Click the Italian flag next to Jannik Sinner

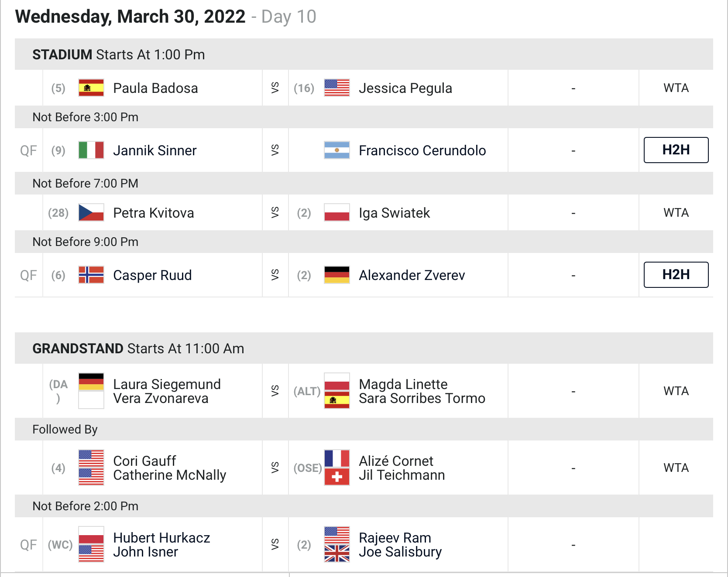tap(91, 150)
